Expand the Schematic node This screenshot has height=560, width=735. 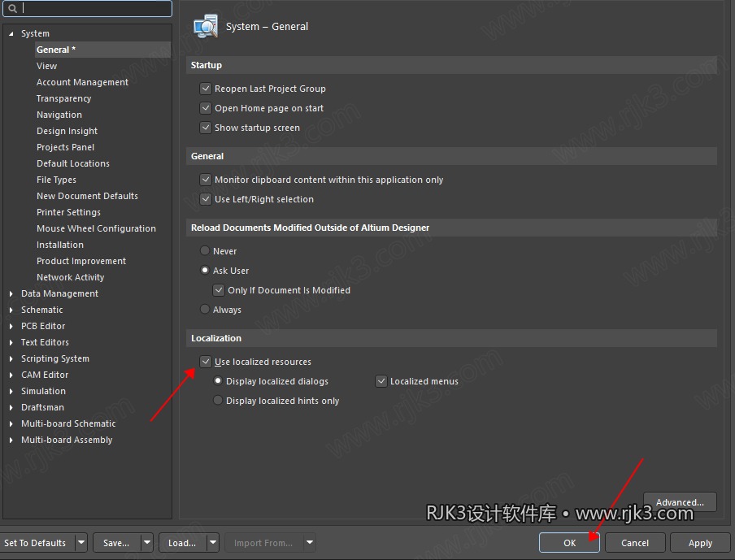pyautogui.click(x=11, y=310)
